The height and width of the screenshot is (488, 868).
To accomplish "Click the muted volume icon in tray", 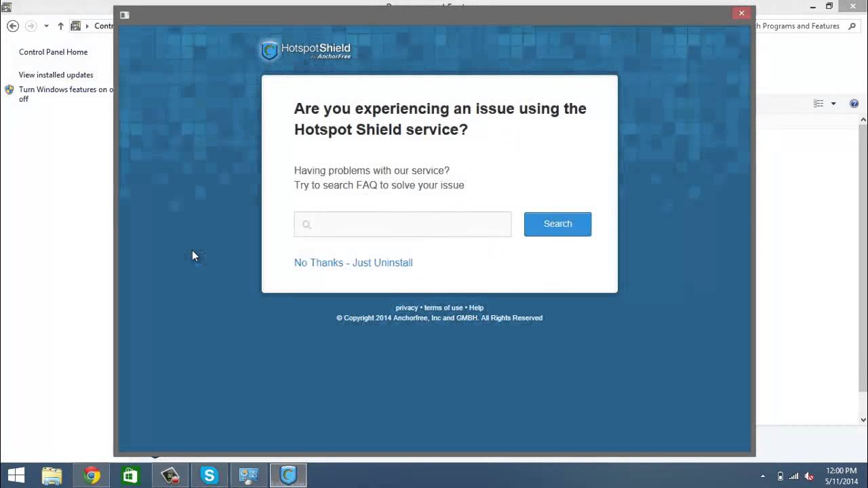I will point(808,476).
